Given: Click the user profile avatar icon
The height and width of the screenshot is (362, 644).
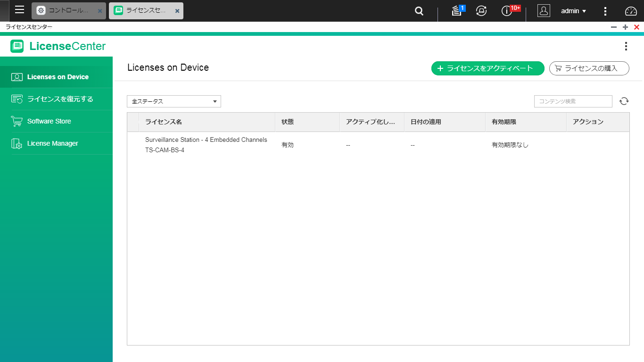Looking at the screenshot, I should click(x=544, y=11).
